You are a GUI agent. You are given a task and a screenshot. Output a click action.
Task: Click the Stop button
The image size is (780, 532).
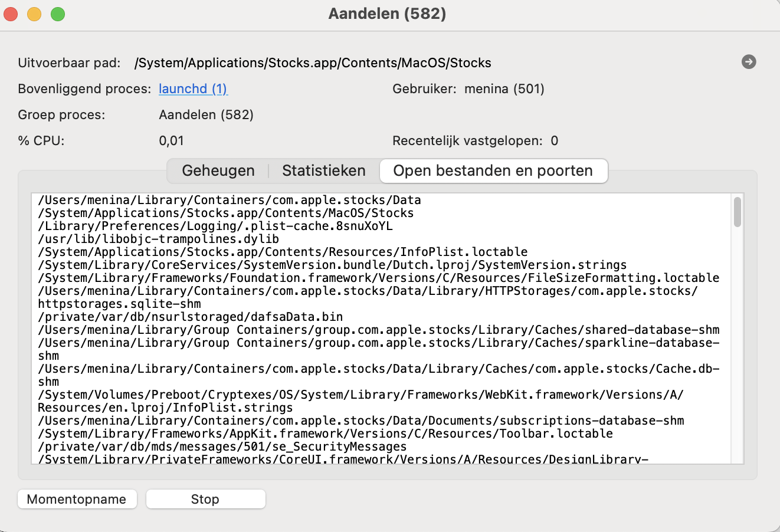point(205,499)
